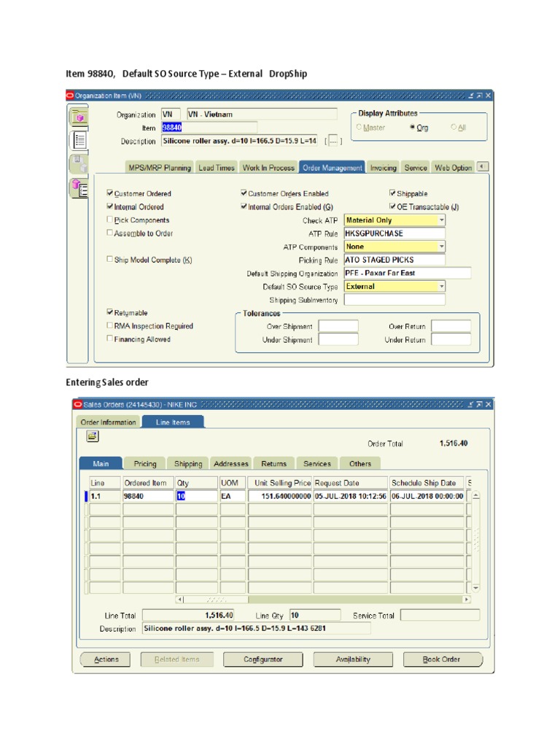The width and height of the screenshot is (560, 747).
Task: Click the greyed documents icon in the left sidebar
Action: 79,164
